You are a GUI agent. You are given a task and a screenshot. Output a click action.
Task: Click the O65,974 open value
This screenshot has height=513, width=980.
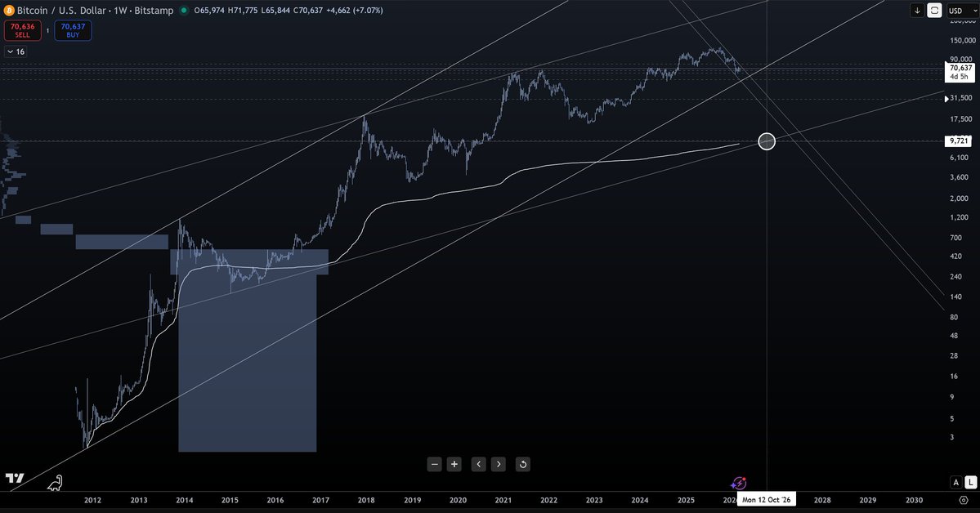click(209, 11)
